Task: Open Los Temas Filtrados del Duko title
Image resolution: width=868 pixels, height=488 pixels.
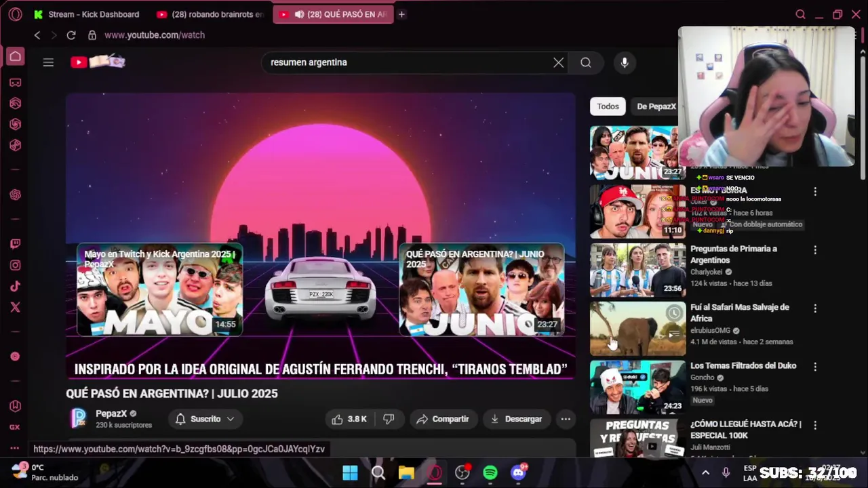Action: 743,365
